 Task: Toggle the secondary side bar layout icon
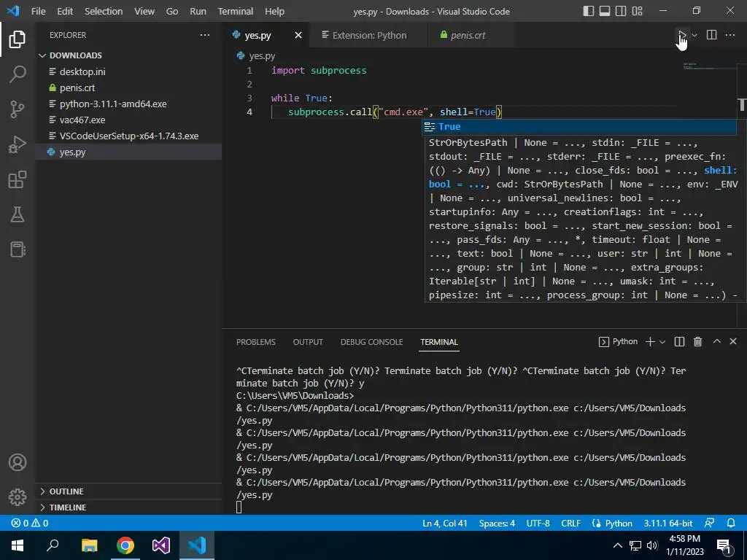pos(621,11)
